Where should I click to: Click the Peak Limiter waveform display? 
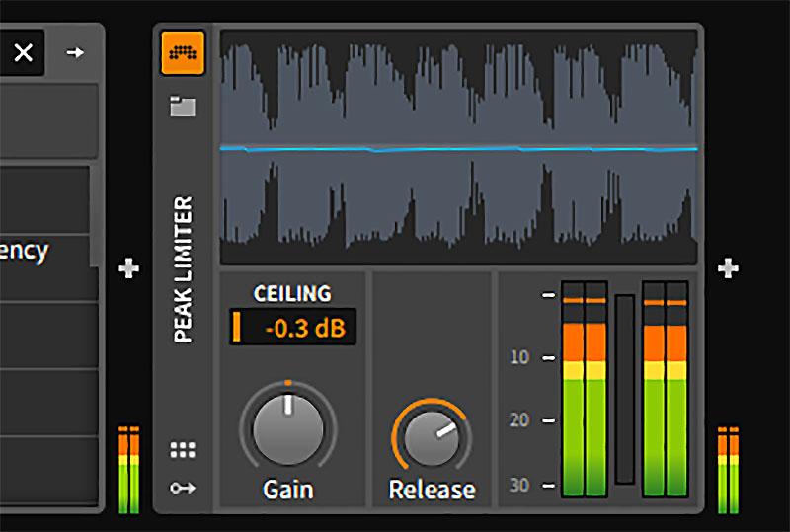tap(459, 147)
